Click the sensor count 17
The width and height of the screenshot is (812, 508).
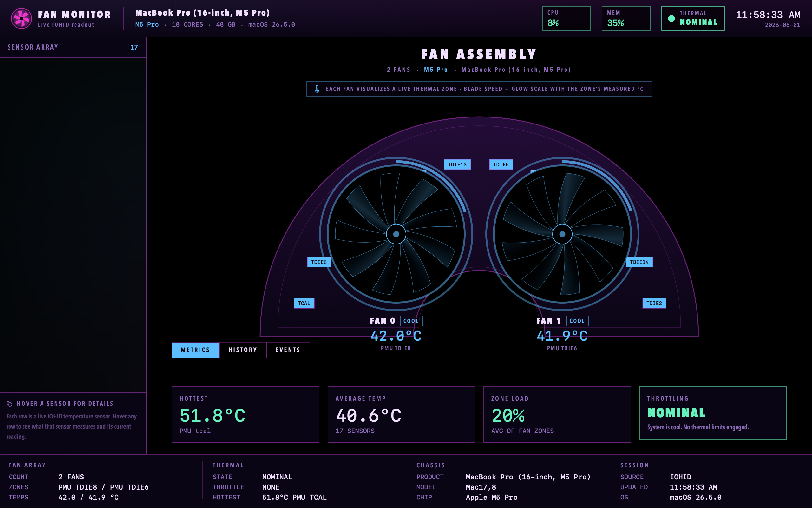pyautogui.click(x=134, y=47)
